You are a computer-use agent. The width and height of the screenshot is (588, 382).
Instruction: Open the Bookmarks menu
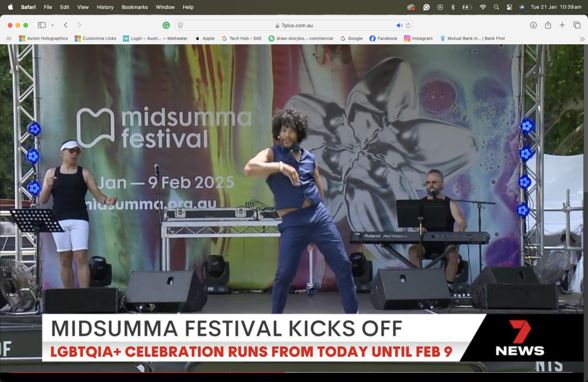click(134, 7)
